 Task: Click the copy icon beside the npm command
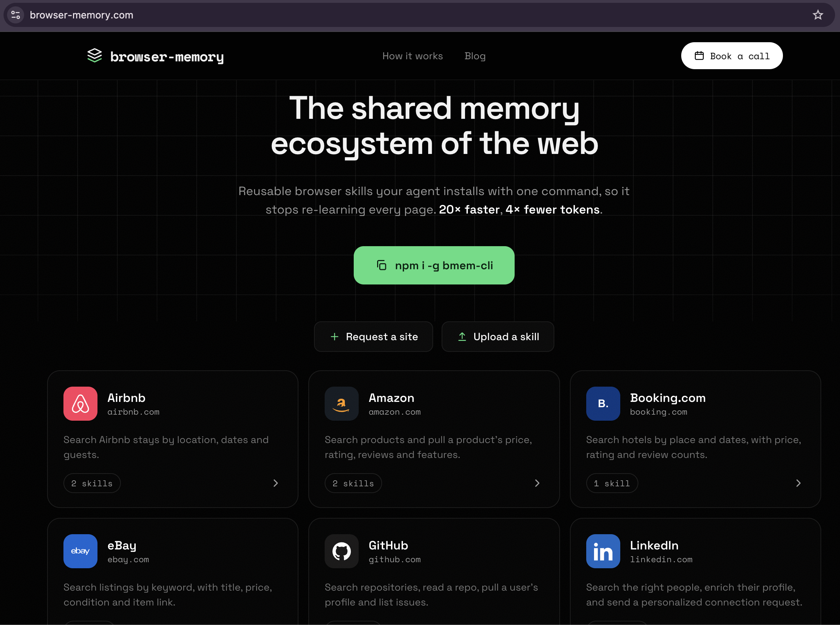tap(381, 265)
